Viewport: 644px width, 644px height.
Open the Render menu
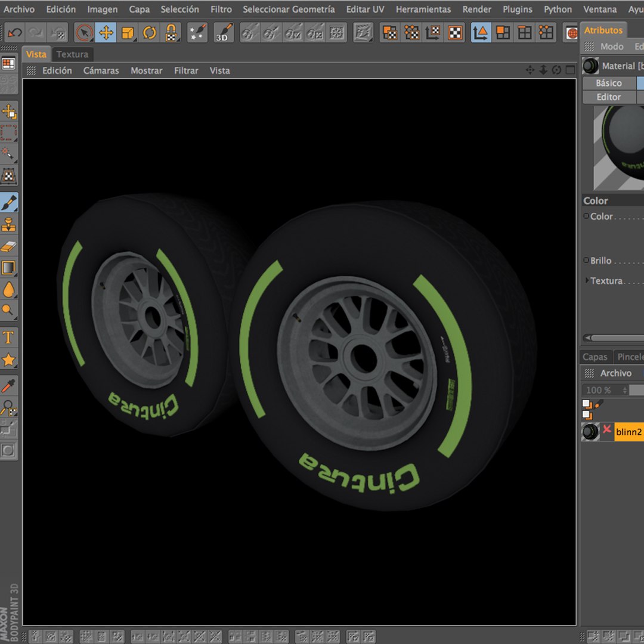tap(476, 9)
